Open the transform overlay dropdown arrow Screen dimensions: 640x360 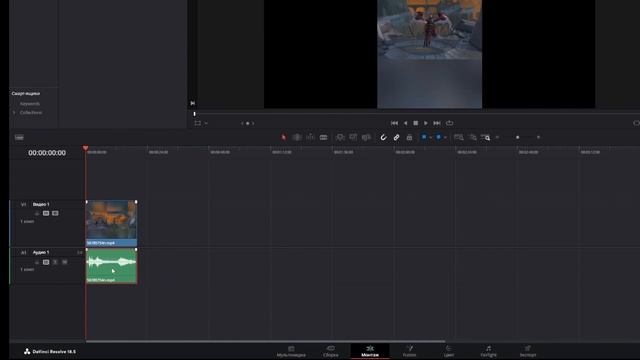click(206, 123)
